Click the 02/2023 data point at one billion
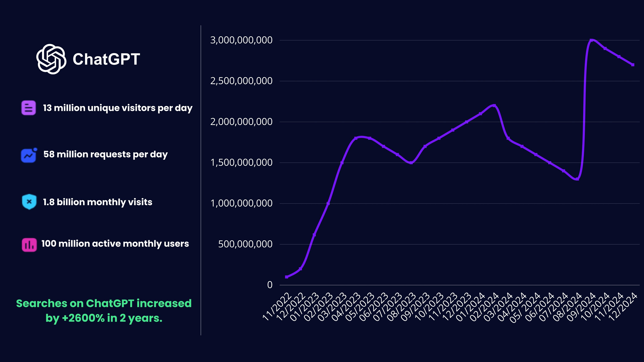 [328, 203]
